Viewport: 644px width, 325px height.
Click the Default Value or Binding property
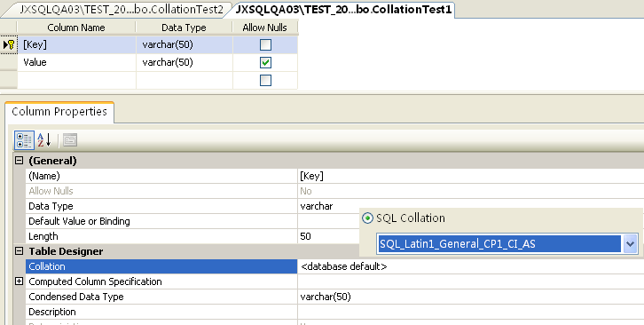[79, 221]
